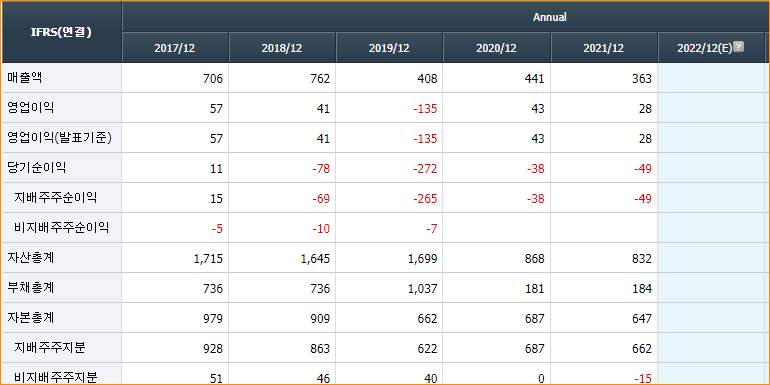Screen dimensions: 770x385
Task: Click 당기순이익 value -272 for 2019/12
Action: (425, 168)
